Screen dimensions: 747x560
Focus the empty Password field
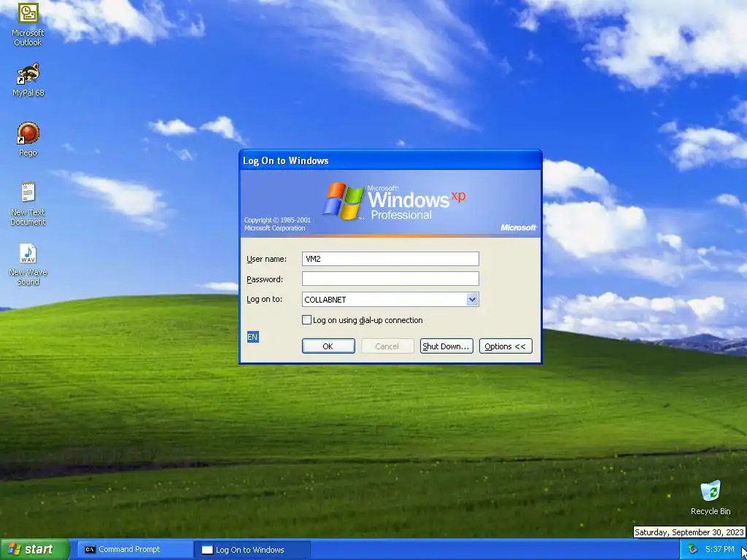[x=390, y=279]
